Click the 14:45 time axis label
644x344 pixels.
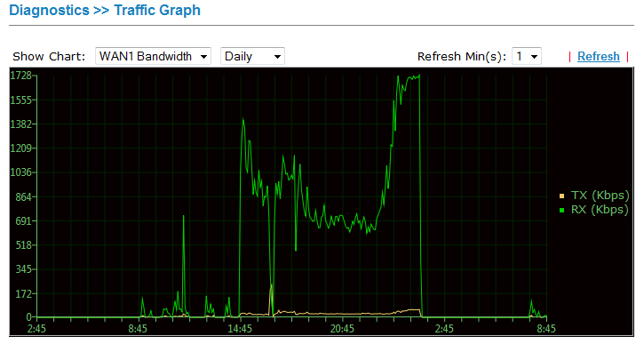pyautogui.click(x=240, y=329)
